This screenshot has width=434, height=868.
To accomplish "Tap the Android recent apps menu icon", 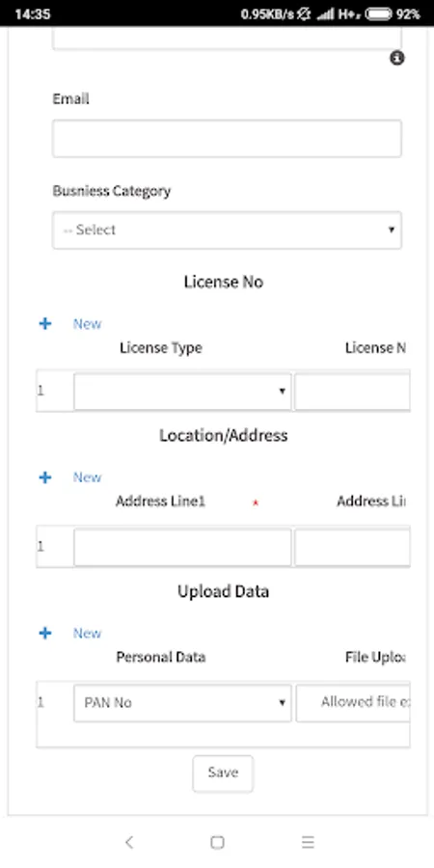I will 308,842.
